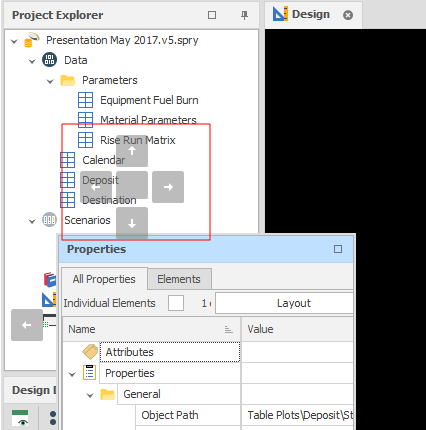Collapse the Data tree node

click(32, 61)
